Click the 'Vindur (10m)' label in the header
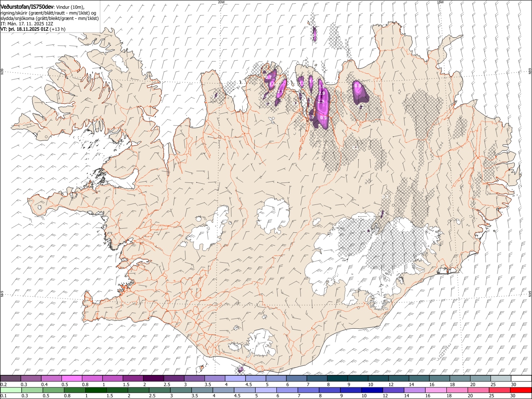 [x=70, y=7]
